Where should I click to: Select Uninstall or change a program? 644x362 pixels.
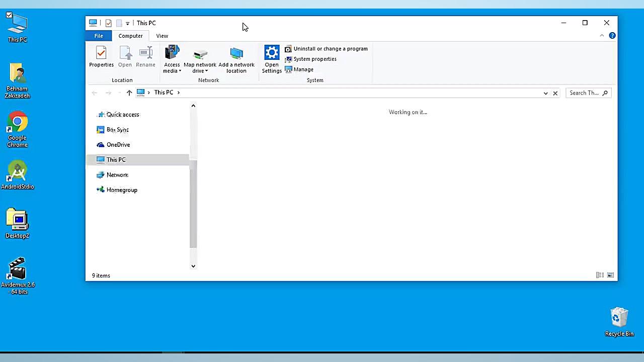326,49
